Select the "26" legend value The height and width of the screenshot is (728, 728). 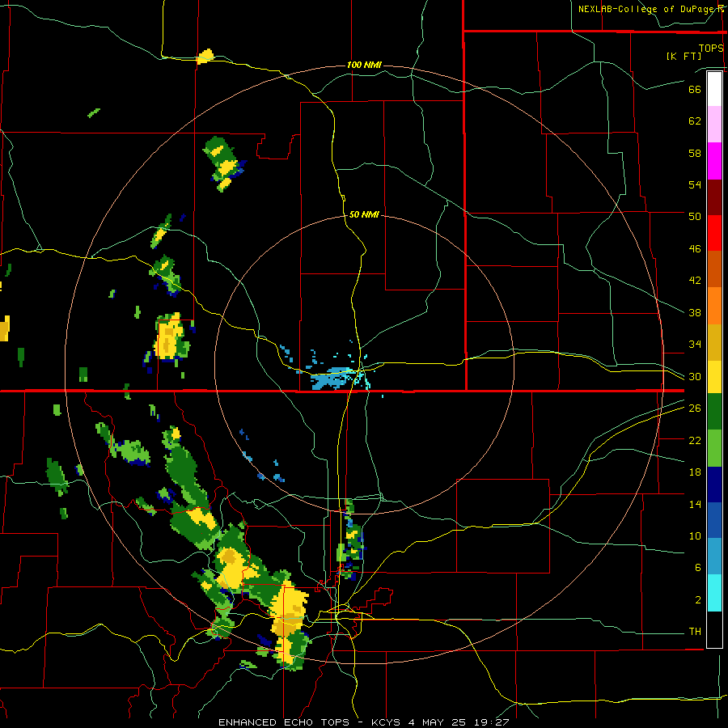(x=695, y=408)
